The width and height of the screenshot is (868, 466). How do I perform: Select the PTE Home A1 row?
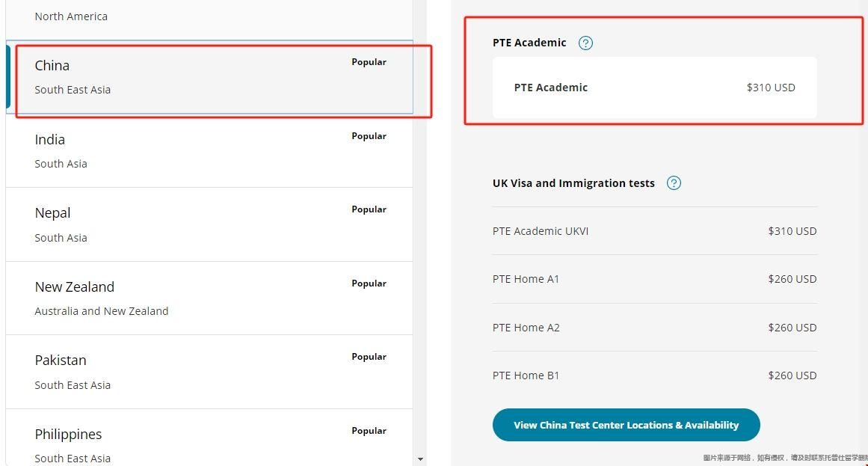[654, 279]
